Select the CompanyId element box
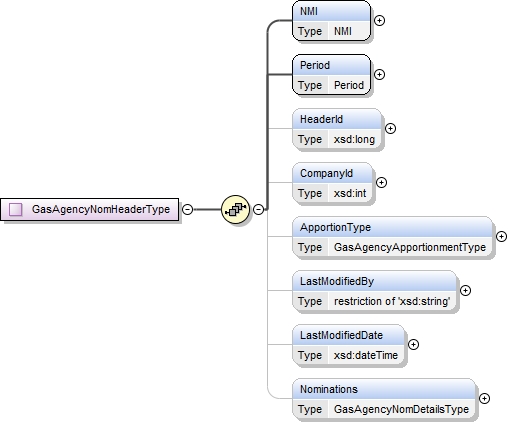This screenshot has width=509, height=424. coord(332,183)
